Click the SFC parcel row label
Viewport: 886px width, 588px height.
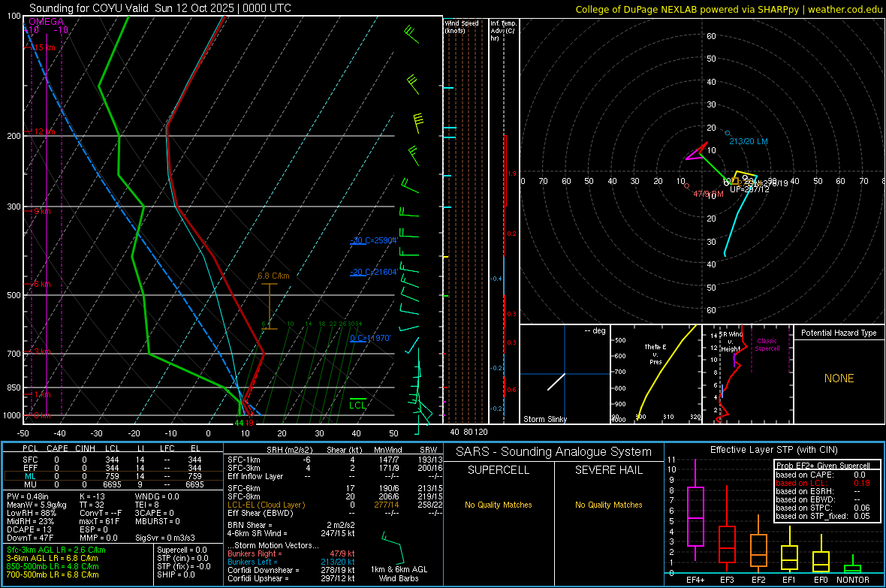click(31, 460)
